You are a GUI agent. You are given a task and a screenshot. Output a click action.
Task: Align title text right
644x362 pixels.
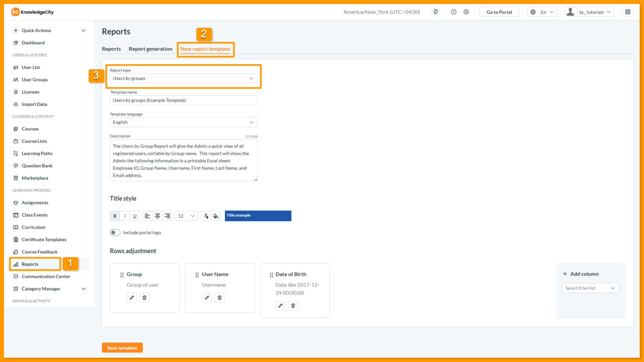(167, 216)
